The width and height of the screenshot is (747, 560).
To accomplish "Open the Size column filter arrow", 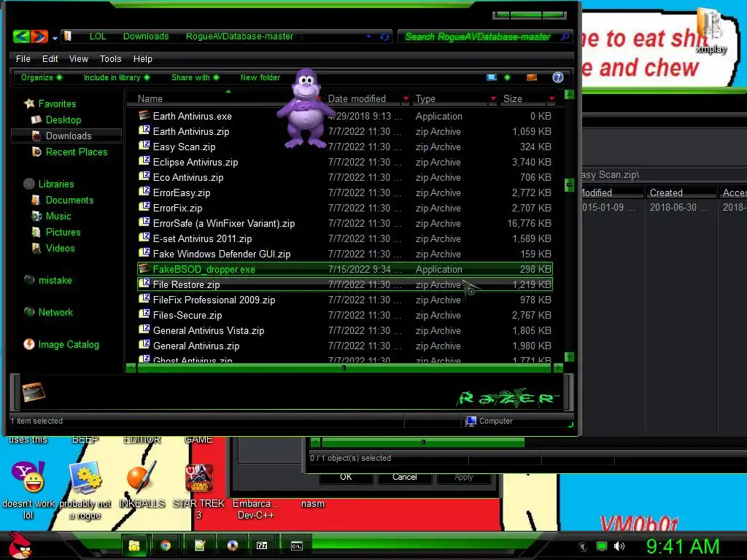I will tap(551, 98).
